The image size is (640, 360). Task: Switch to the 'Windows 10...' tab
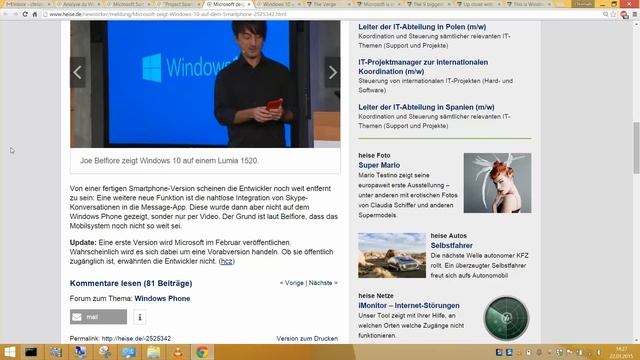278,4
